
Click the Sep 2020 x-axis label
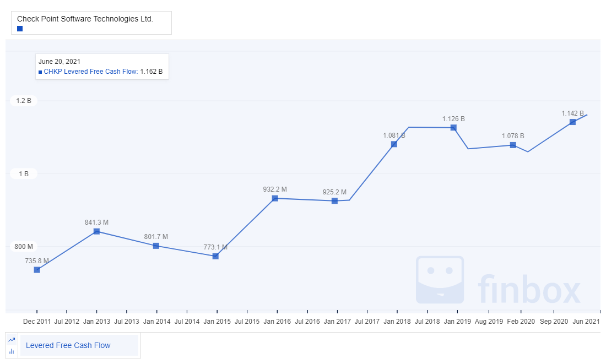[x=554, y=322]
